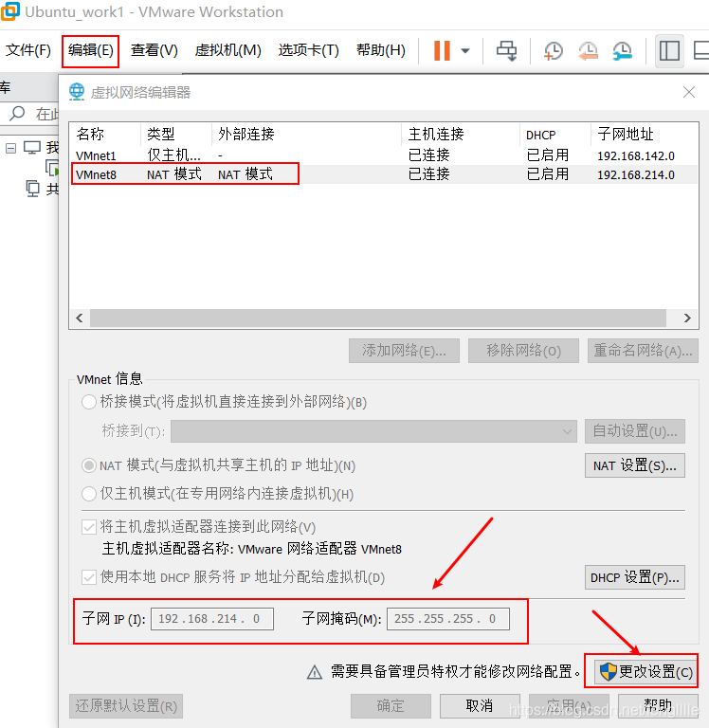Click the shield icon on Change Settings
709x728 pixels.
[608, 671]
